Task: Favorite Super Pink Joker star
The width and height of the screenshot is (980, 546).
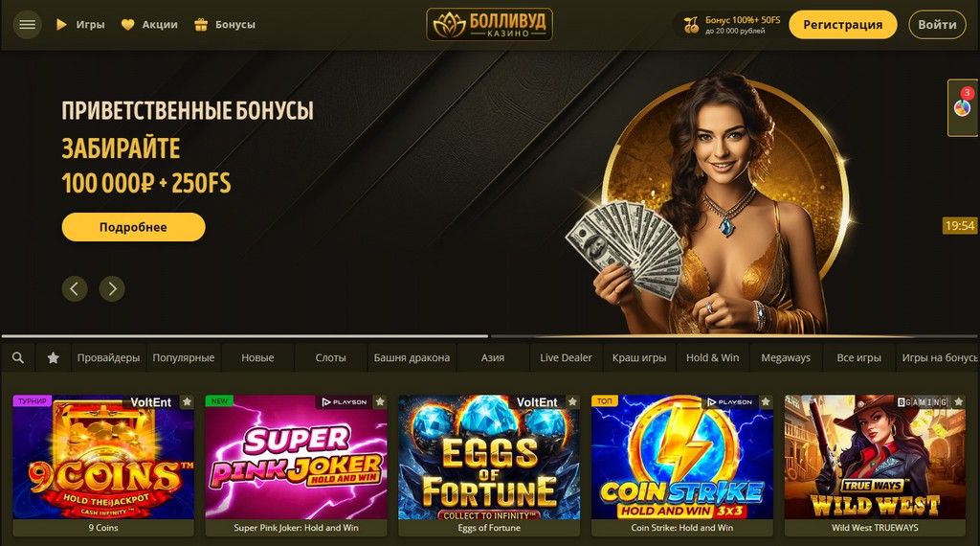Action: point(380,402)
